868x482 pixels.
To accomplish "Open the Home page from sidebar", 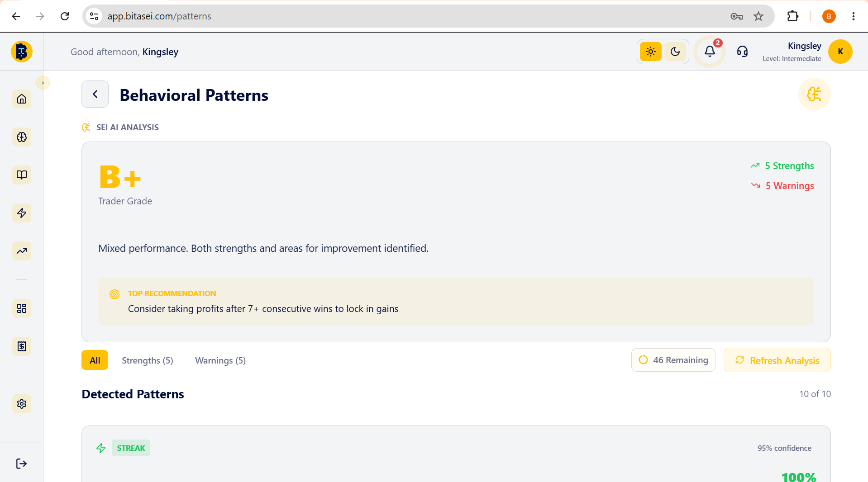I will tap(22, 99).
